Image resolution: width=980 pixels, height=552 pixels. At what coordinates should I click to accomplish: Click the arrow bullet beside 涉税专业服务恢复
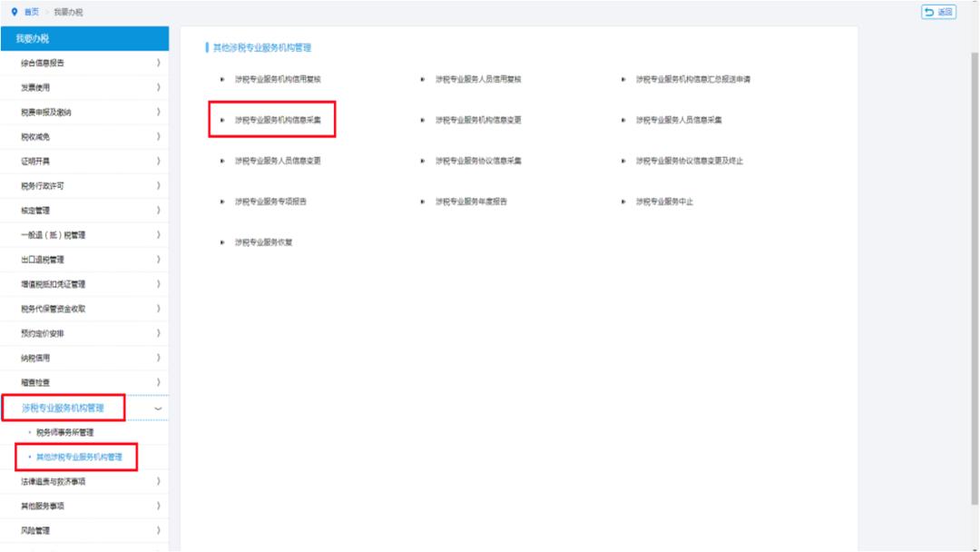click(222, 242)
